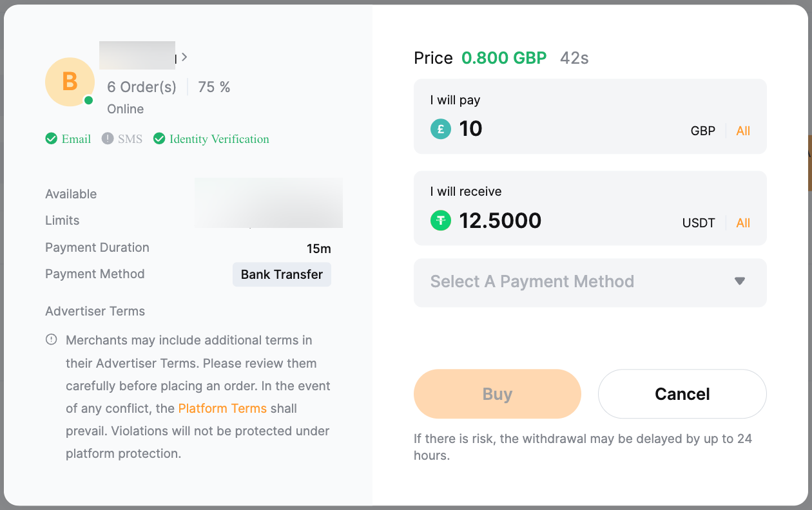Image resolution: width=812 pixels, height=510 pixels.
Task: Click All next to USDT
Action: tap(743, 223)
